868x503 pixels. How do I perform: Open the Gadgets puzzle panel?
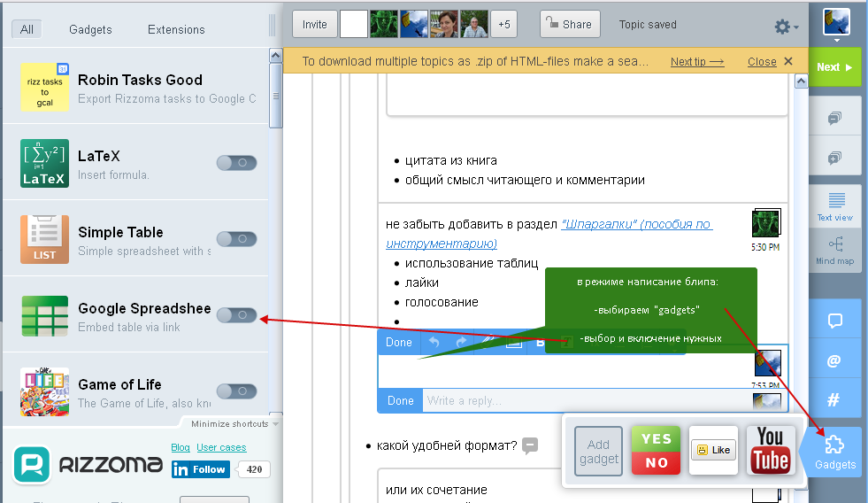pos(834,452)
